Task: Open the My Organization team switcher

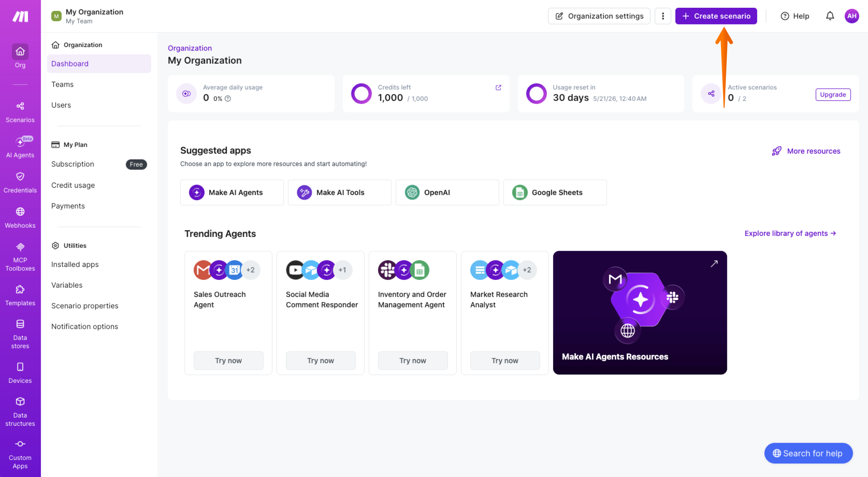Action: [x=87, y=16]
